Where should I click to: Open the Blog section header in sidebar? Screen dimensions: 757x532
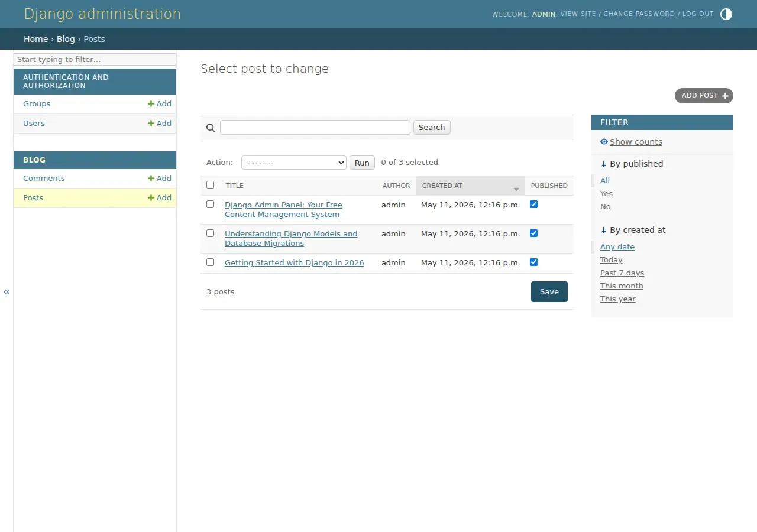pos(34,160)
